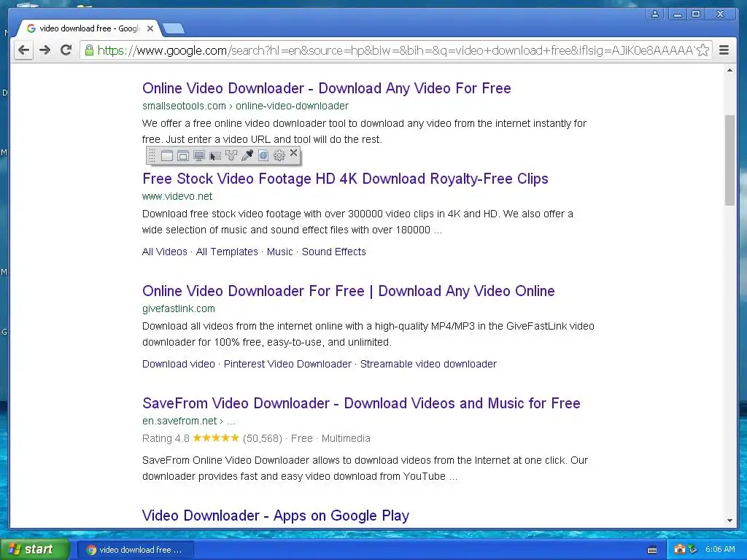Select the video download free Google tab

click(x=90, y=28)
